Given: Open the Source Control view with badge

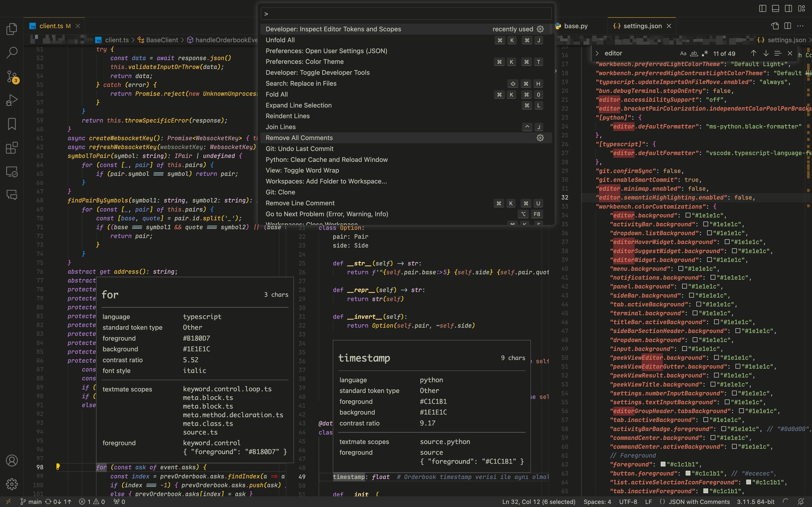Looking at the screenshot, I should tap(12, 76).
